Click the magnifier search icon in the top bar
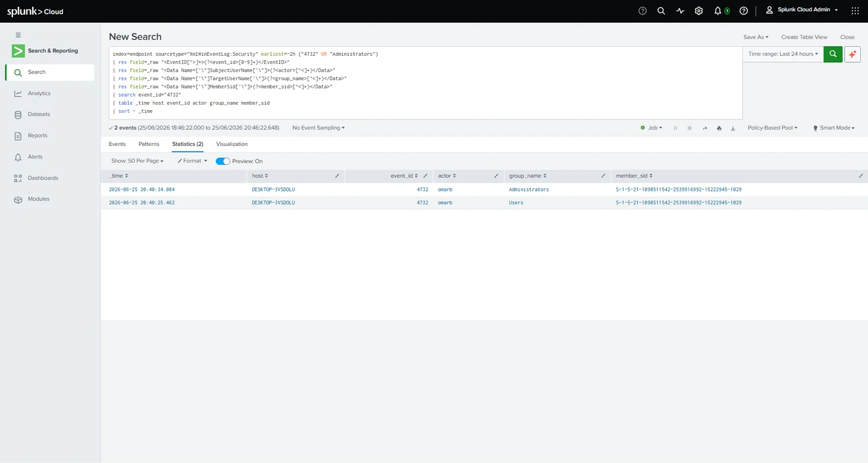Viewport: 868px width, 463px height. (661, 11)
